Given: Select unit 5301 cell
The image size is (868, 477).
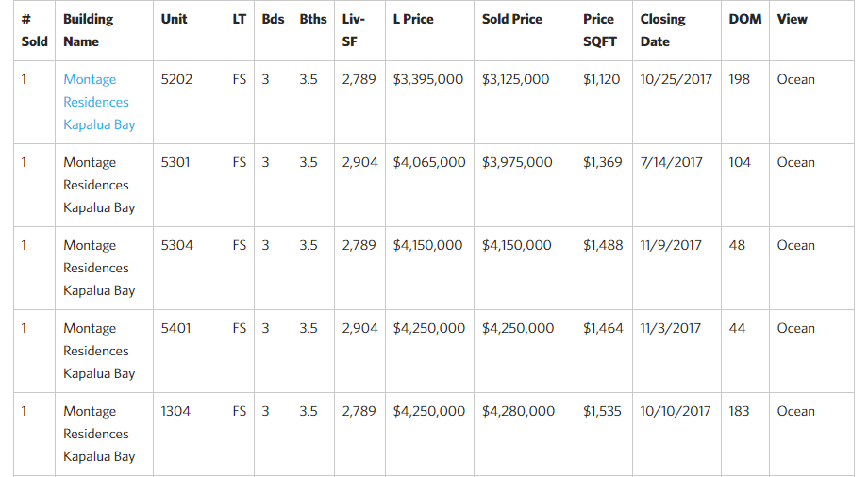Looking at the screenshot, I should tap(175, 163).
